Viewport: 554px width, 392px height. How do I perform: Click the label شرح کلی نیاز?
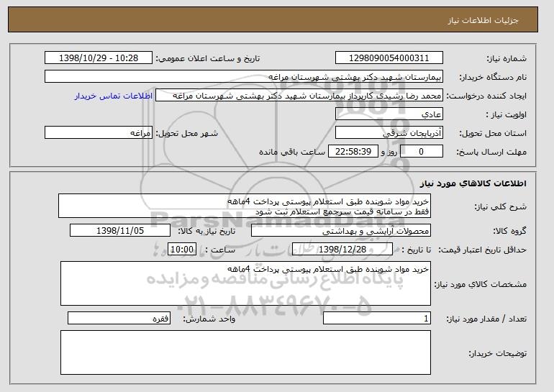pos(500,206)
